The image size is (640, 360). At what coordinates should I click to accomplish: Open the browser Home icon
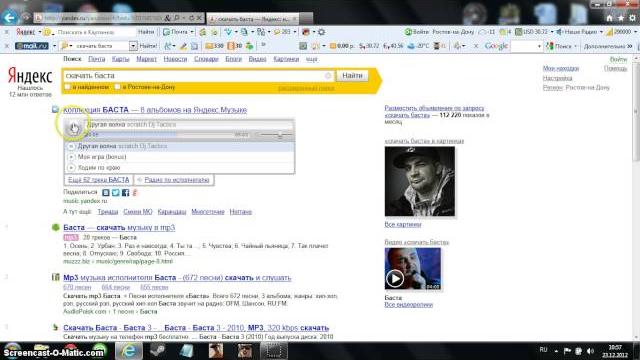point(609,18)
